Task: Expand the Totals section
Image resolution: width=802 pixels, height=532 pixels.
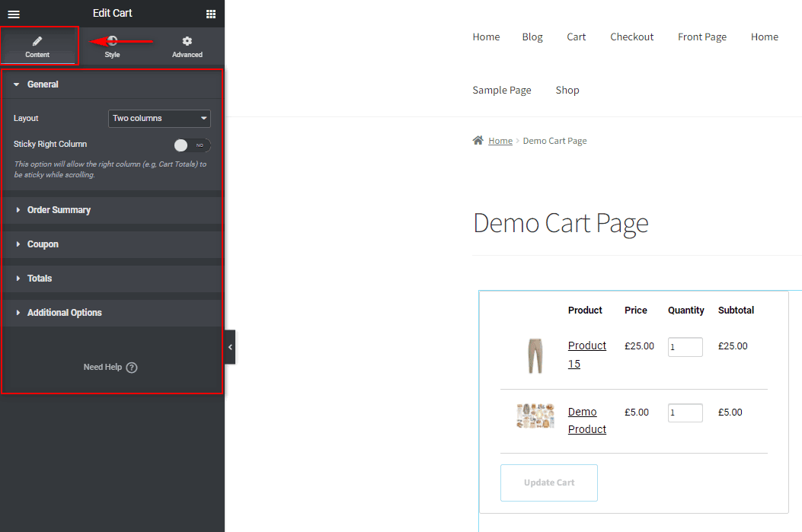Action: [x=112, y=278]
